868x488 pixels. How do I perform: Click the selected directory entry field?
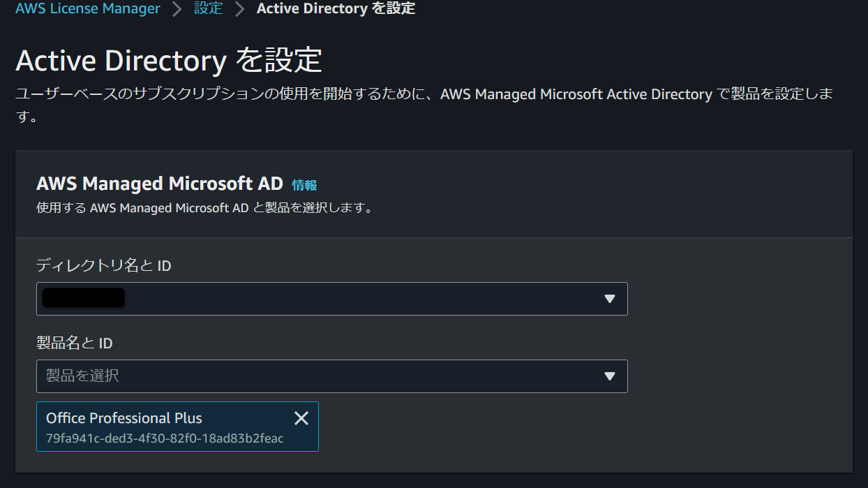[x=332, y=299]
